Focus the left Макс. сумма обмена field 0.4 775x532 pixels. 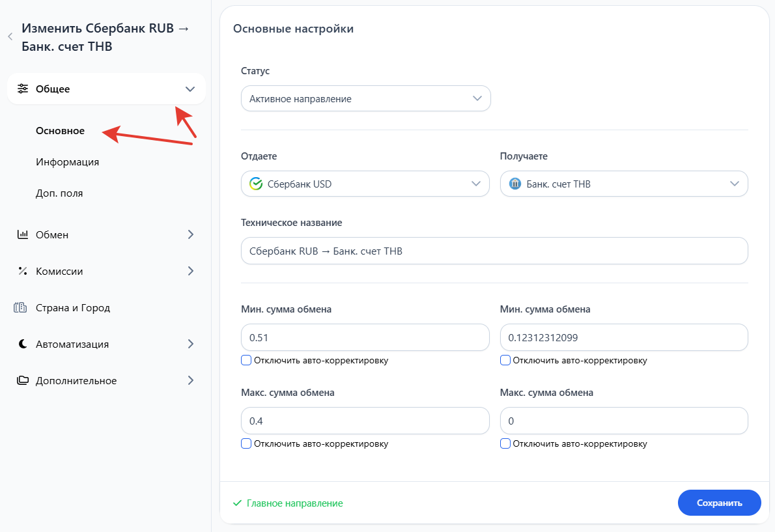(365, 421)
